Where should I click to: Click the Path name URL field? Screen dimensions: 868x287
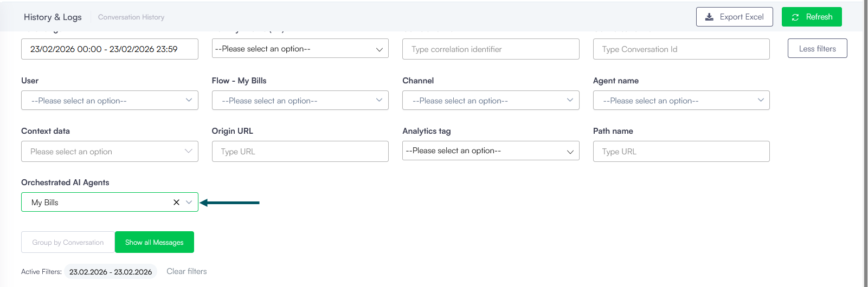[x=681, y=152]
